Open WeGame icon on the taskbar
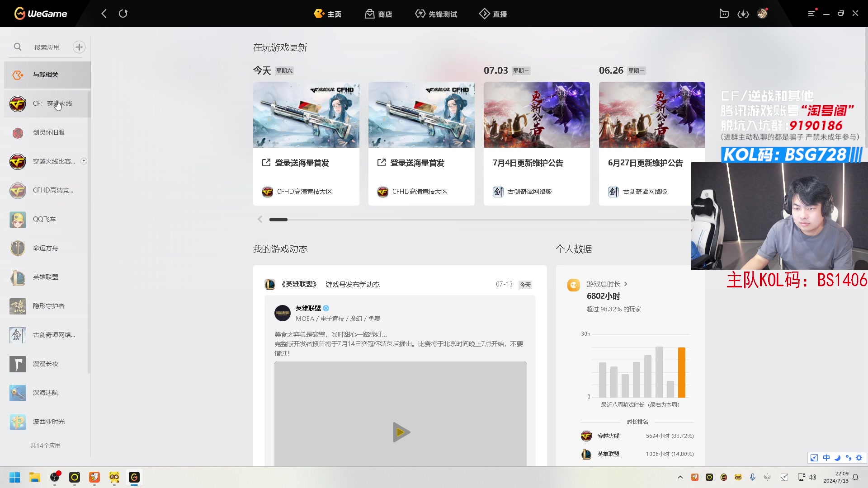Image resolution: width=868 pixels, height=488 pixels. (x=134, y=477)
